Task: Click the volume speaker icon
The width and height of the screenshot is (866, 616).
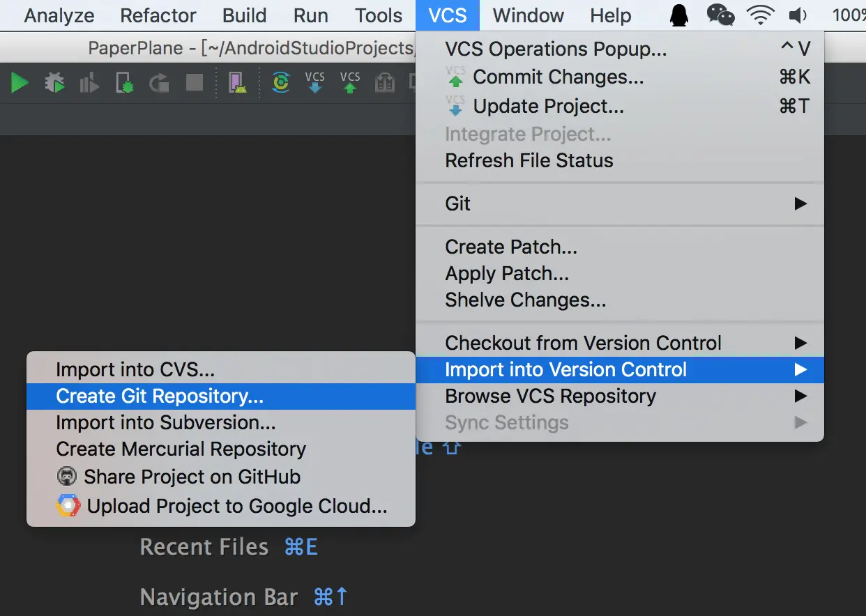Action: [798, 15]
